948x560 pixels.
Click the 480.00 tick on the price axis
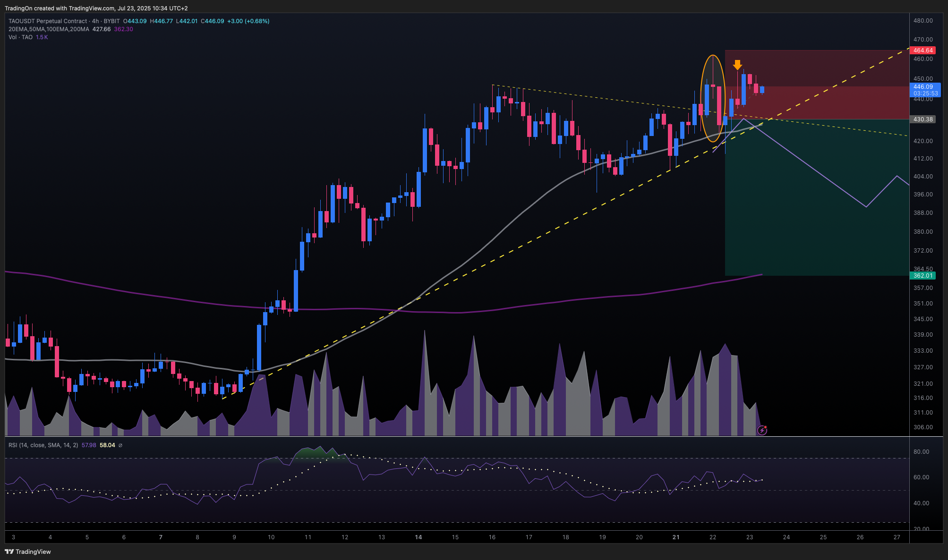[x=923, y=21]
